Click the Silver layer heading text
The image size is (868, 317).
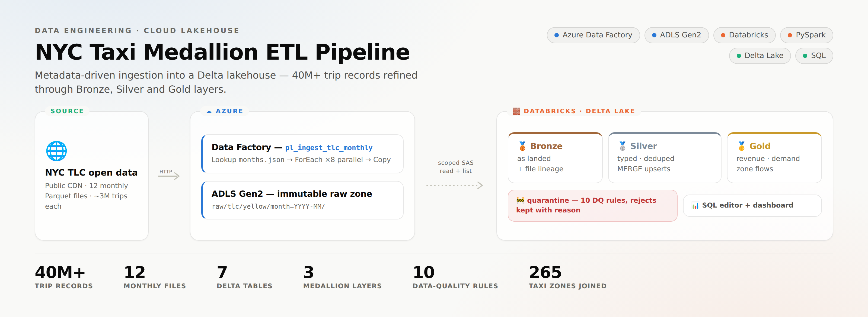tap(644, 146)
